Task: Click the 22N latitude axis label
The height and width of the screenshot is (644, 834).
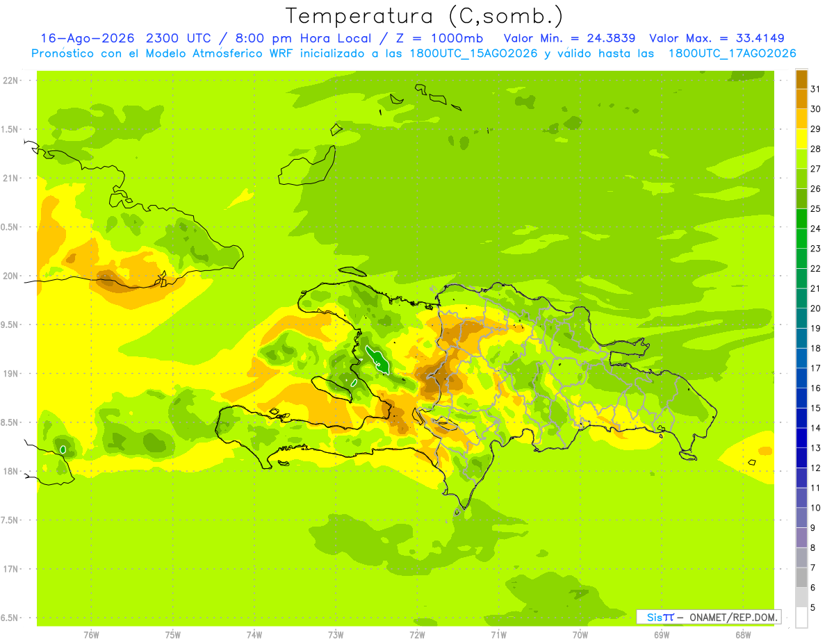Action: [10, 81]
